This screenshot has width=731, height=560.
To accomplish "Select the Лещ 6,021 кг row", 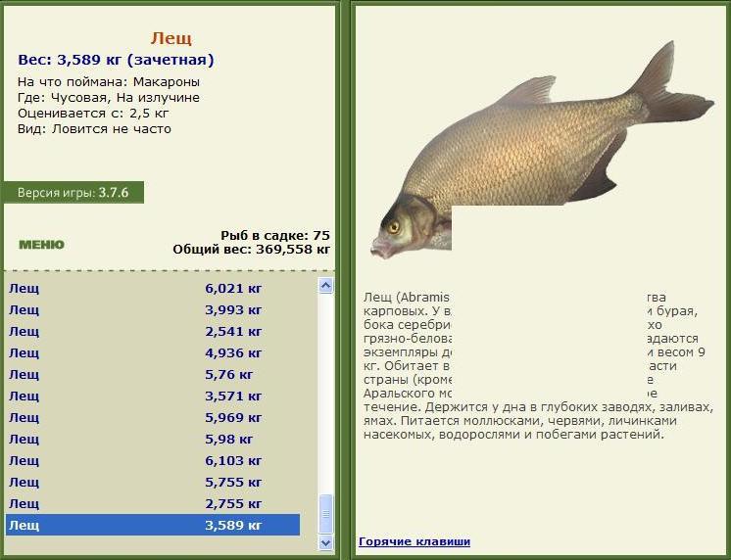I will tap(153, 289).
